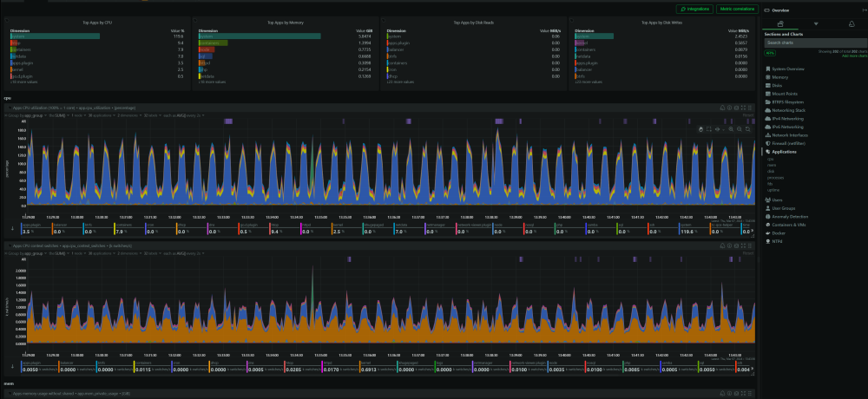
Task: Open the Docker section in sidebar
Action: (x=778, y=233)
